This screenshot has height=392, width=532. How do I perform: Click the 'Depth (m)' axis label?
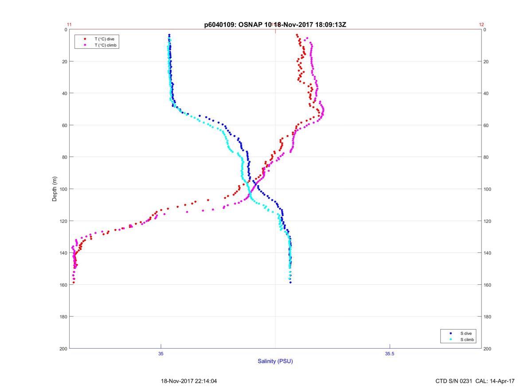pyautogui.click(x=55, y=189)
